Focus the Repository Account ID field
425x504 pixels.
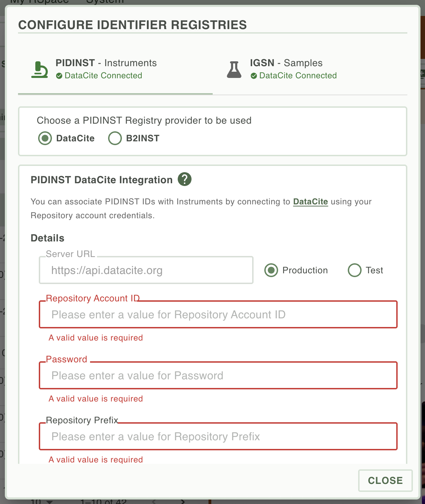218,315
